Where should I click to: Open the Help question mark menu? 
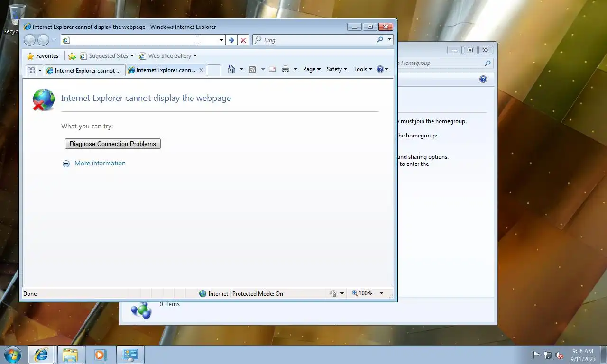383,69
